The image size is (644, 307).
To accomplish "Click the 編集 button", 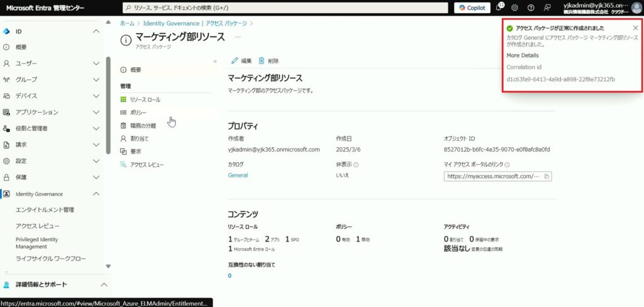I will click(241, 61).
